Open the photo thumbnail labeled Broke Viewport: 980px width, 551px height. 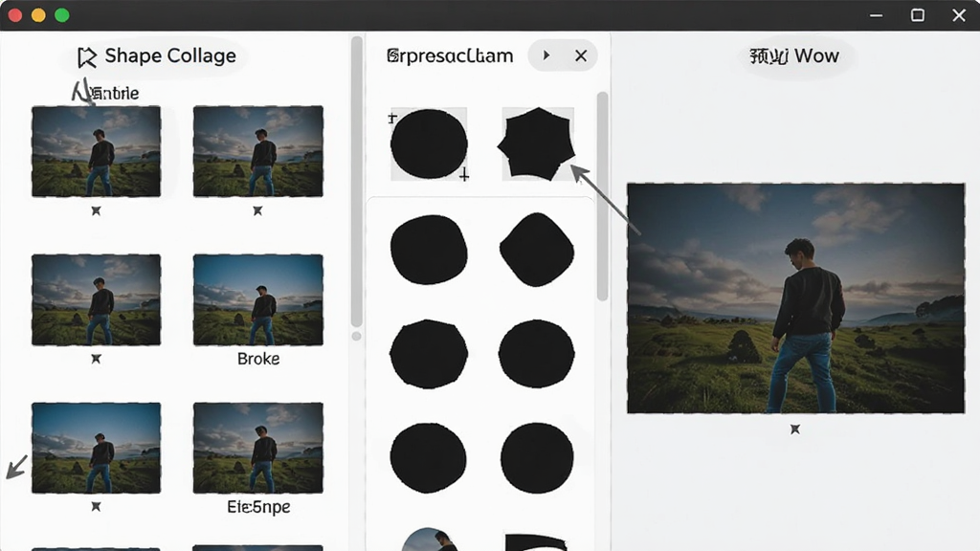(x=258, y=299)
